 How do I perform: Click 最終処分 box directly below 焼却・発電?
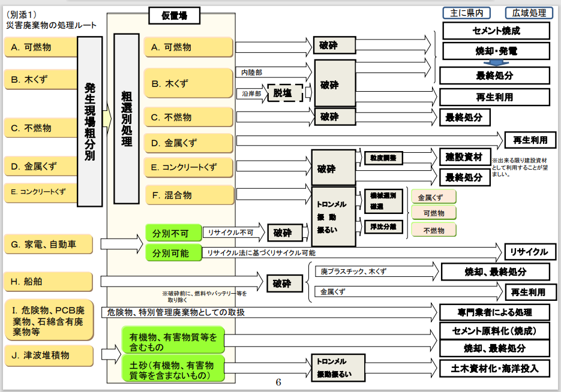coord(494,76)
